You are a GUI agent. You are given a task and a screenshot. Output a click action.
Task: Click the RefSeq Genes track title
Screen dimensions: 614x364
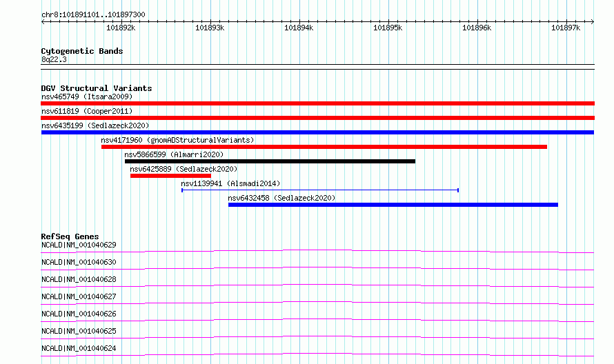[x=70, y=236]
